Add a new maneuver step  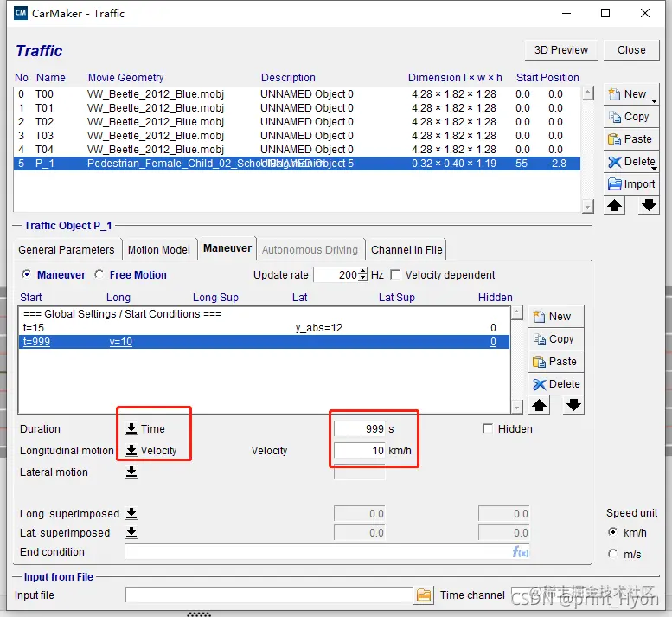pyautogui.click(x=556, y=317)
